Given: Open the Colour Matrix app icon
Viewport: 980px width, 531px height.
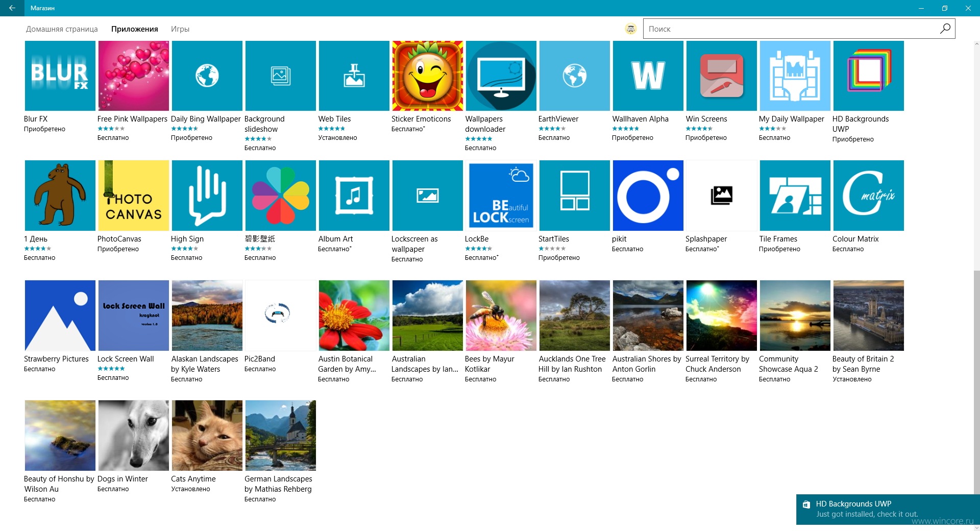Looking at the screenshot, I should coord(869,196).
